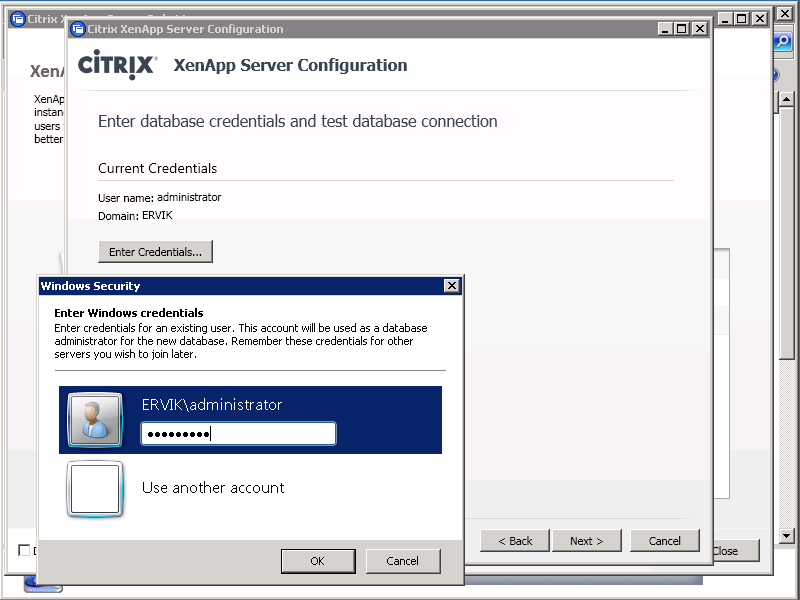Click the administrator user avatar picture

pos(95,419)
